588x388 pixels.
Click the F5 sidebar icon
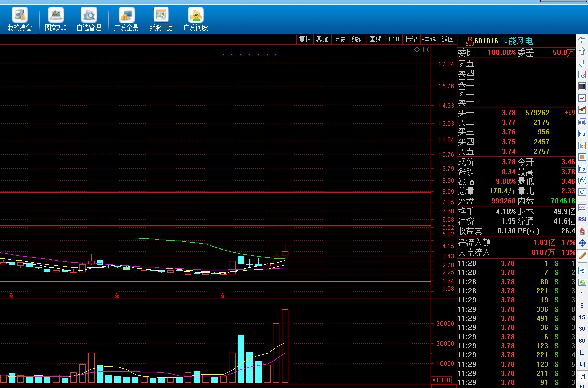coord(582,270)
